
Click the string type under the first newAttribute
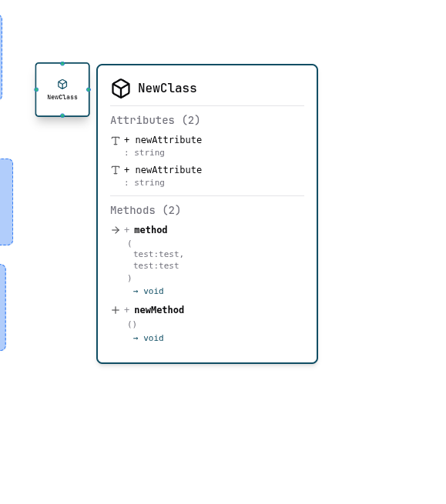[149, 152]
